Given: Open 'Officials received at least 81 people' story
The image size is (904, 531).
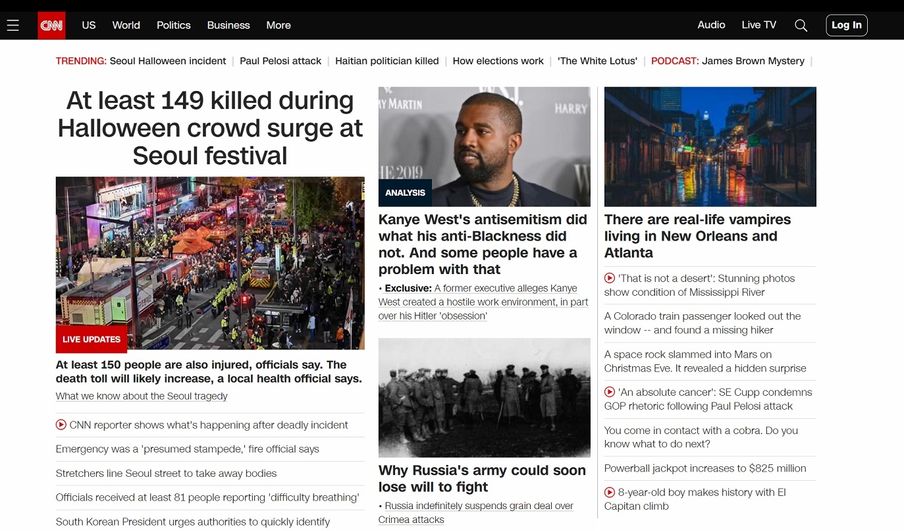Looking at the screenshot, I should 207,498.
